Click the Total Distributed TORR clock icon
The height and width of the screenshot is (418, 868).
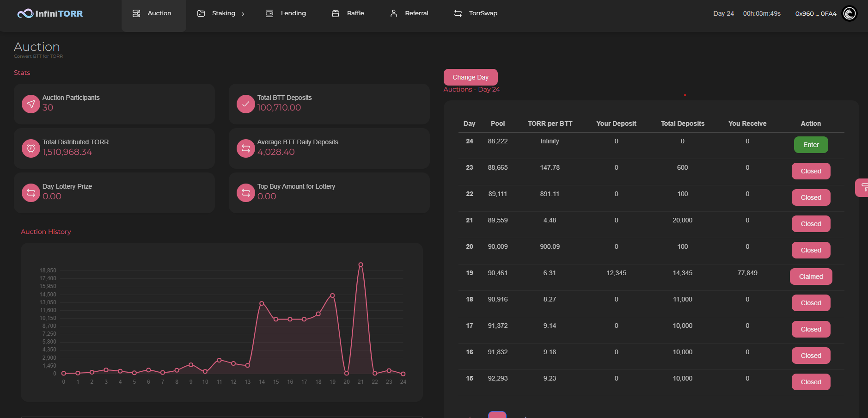(31, 148)
